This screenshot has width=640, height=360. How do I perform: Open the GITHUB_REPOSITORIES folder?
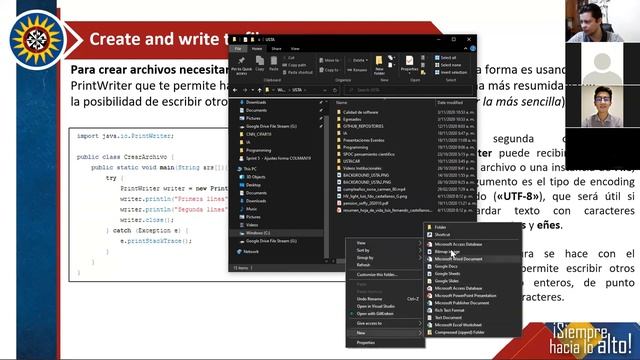(x=363, y=126)
